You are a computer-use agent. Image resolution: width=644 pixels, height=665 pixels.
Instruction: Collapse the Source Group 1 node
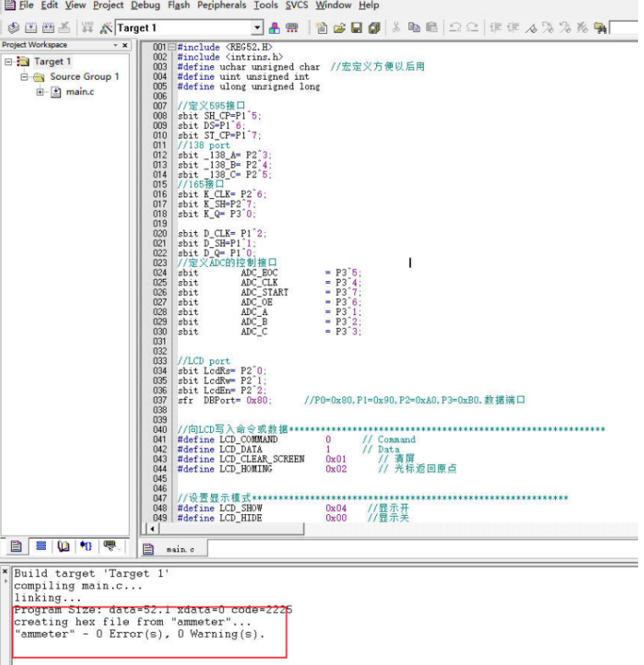25,77
